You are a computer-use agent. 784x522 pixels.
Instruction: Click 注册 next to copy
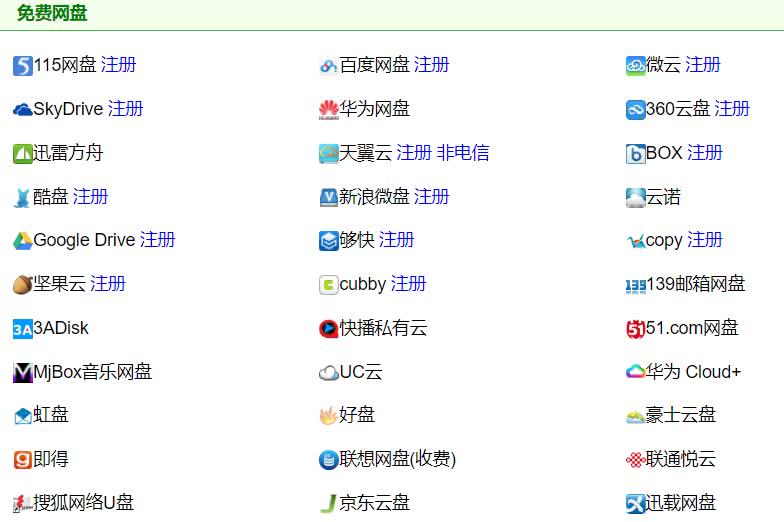coord(705,240)
